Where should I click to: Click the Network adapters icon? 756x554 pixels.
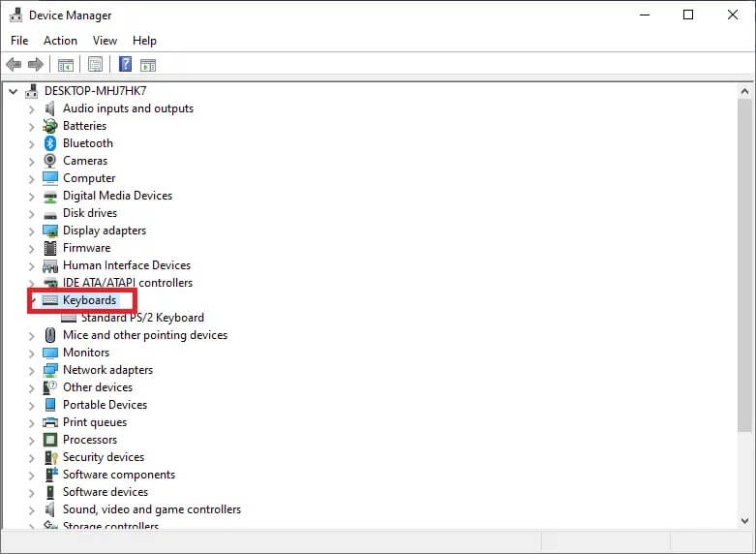coord(50,370)
